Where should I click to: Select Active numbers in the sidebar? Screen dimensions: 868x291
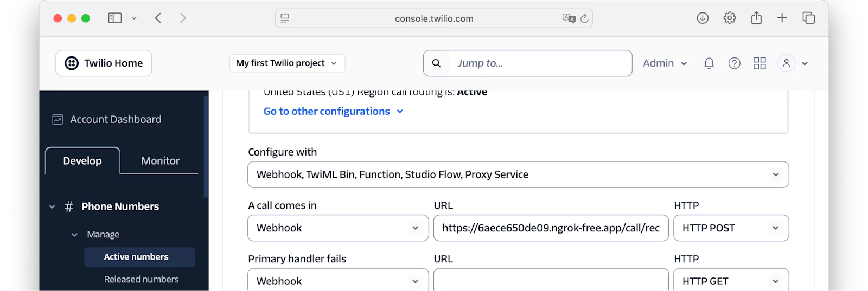tap(140, 257)
